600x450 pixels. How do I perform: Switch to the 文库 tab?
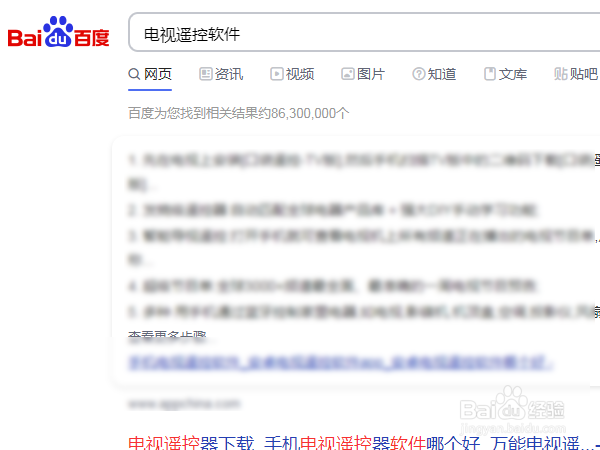click(x=505, y=74)
